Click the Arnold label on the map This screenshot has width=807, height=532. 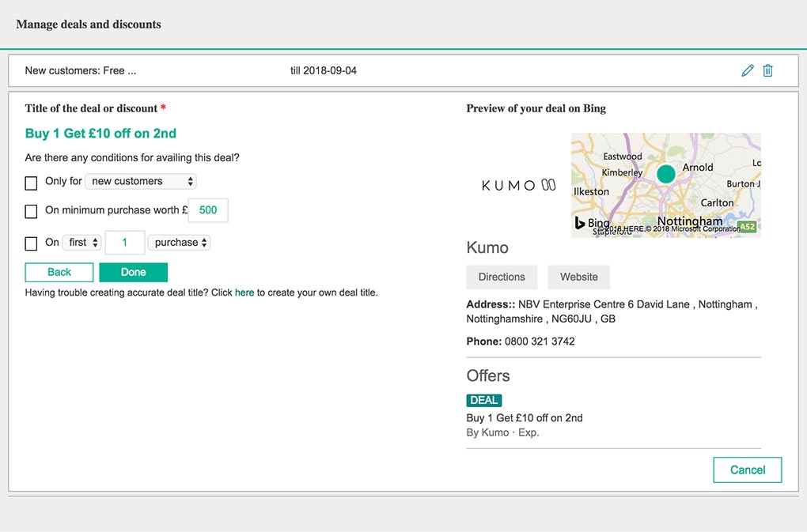coord(698,167)
